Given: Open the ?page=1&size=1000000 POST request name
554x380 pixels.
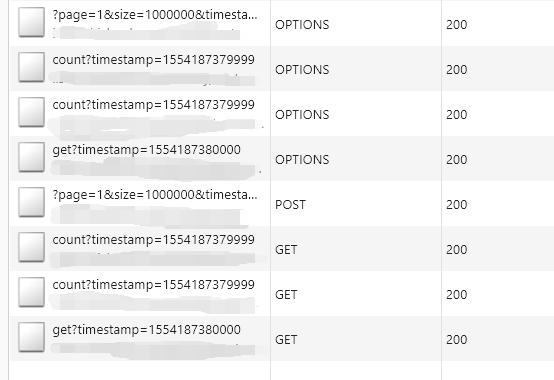Looking at the screenshot, I should click(155, 195).
